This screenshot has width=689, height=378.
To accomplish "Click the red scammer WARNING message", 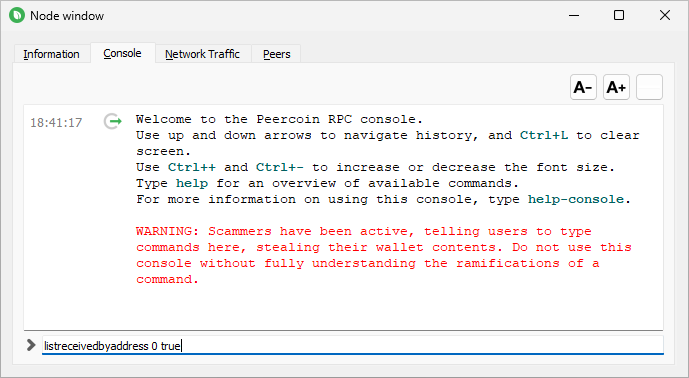I will [384, 255].
